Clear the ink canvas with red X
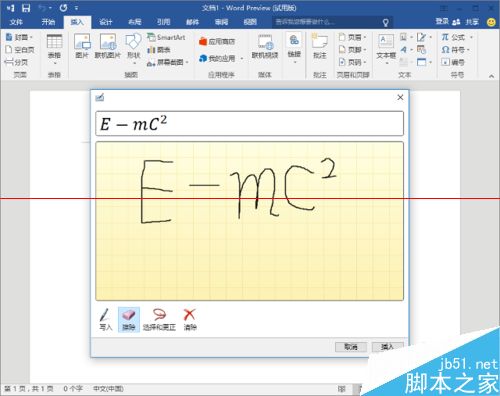Image resolution: width=500 pixels, height=396 pixels. click(x=189, y=319)
